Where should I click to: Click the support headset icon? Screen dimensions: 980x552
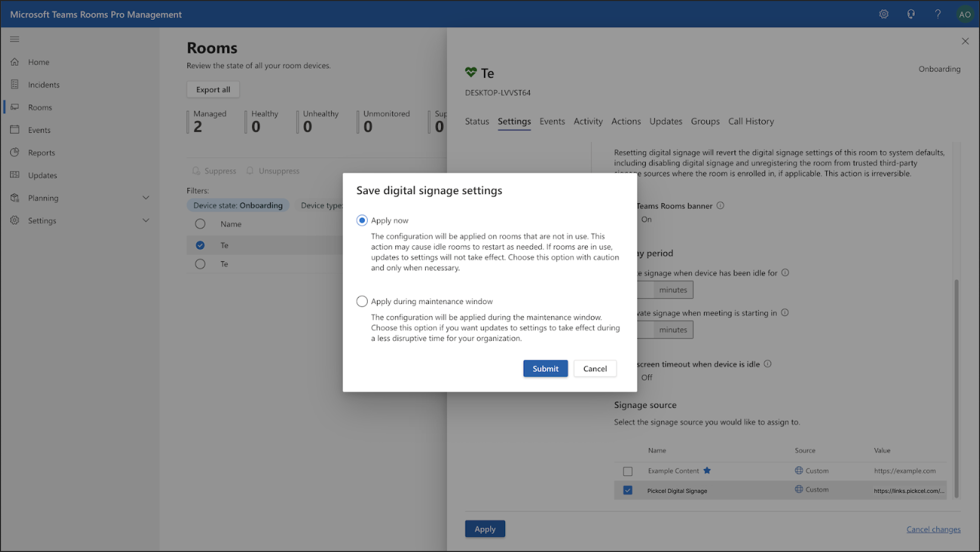911,14
